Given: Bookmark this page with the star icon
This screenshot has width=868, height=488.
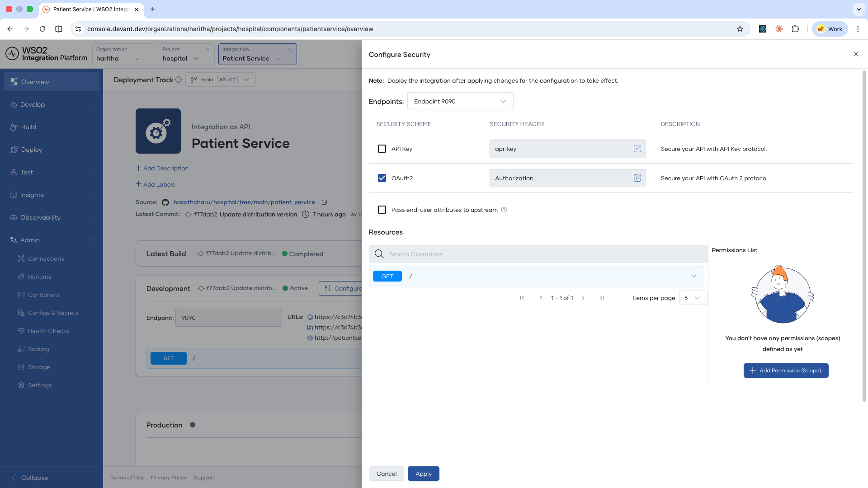Looking at the screenshot, I should click(x=740, y=29).
